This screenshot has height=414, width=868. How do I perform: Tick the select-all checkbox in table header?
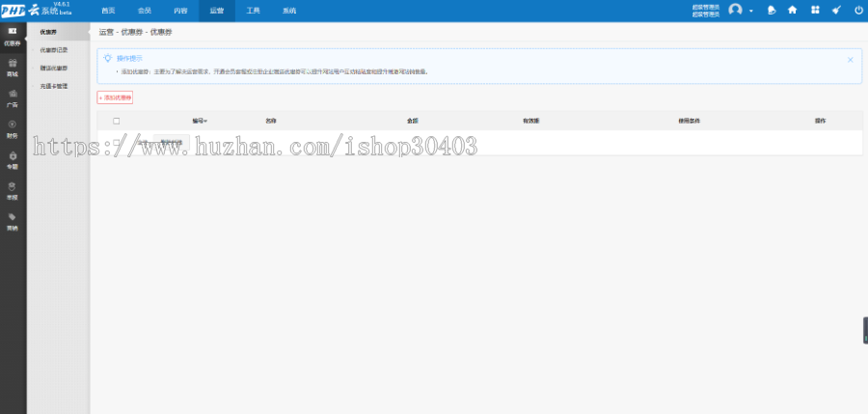(x=117, y=121)
